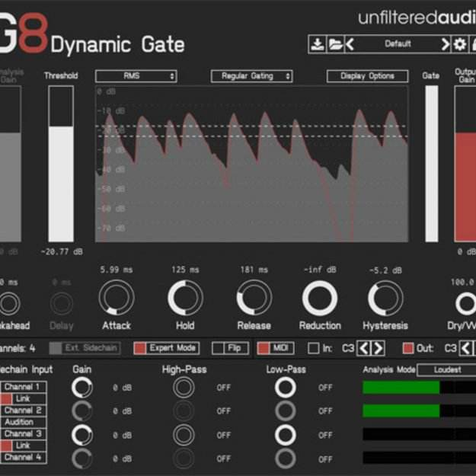Select Channel 1 sidechain input

pos(23,387)
